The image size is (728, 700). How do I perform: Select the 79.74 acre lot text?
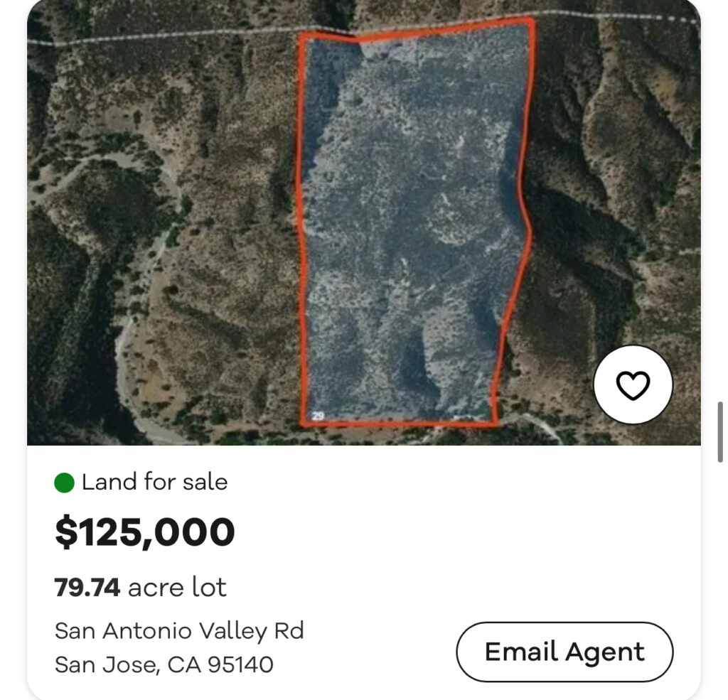[x=141, y=588]
